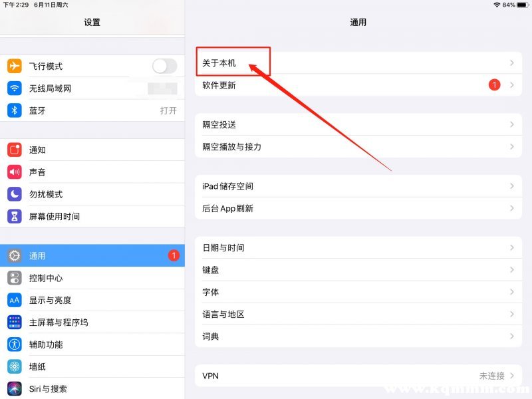Tap the Control Center icon beside 控制中心
The height and width of the screenshot is (399, 532).
14,278
